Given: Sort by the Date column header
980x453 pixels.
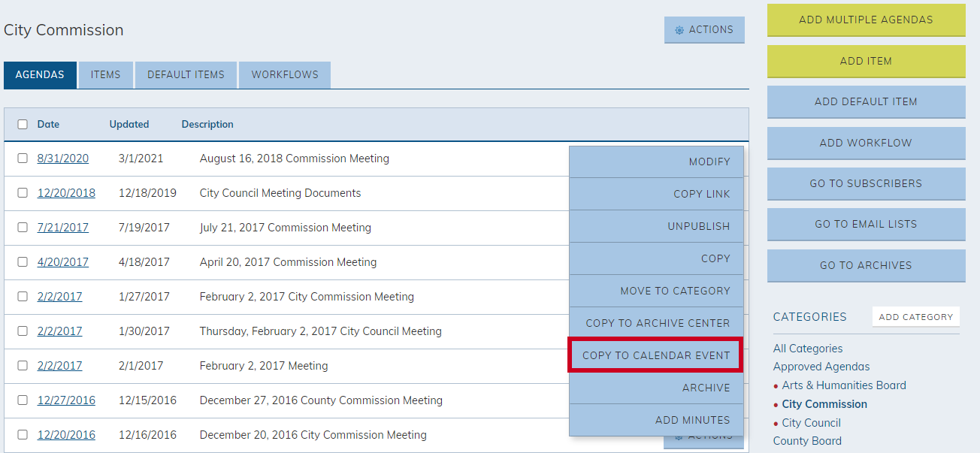Looking at the screenshot, I should tap(48, 125).
